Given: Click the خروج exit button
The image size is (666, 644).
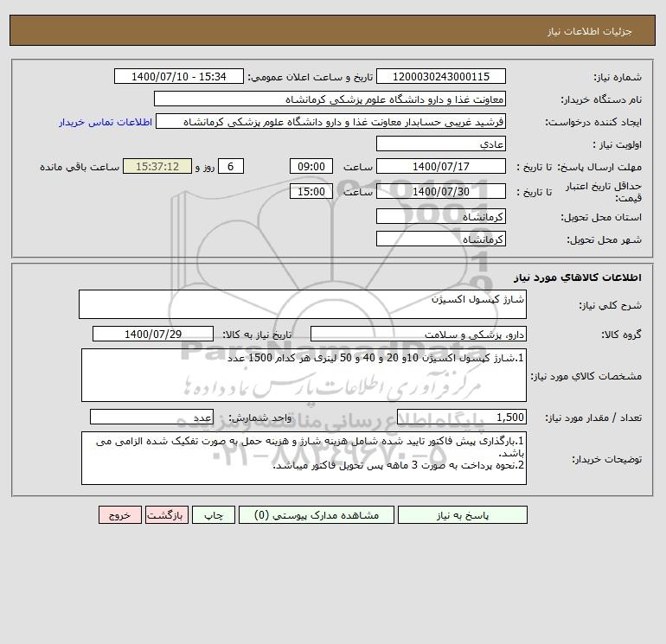Looking at the screenshot, I should 119,514.
